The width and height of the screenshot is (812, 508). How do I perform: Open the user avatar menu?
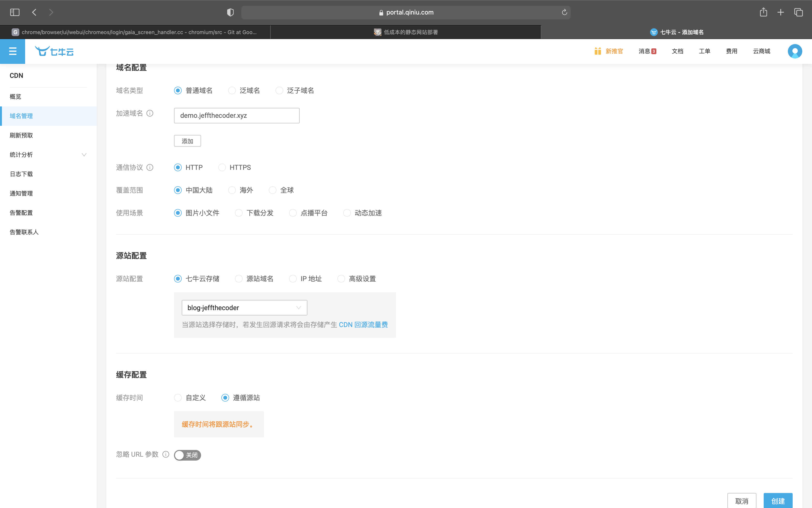point(795,51)
